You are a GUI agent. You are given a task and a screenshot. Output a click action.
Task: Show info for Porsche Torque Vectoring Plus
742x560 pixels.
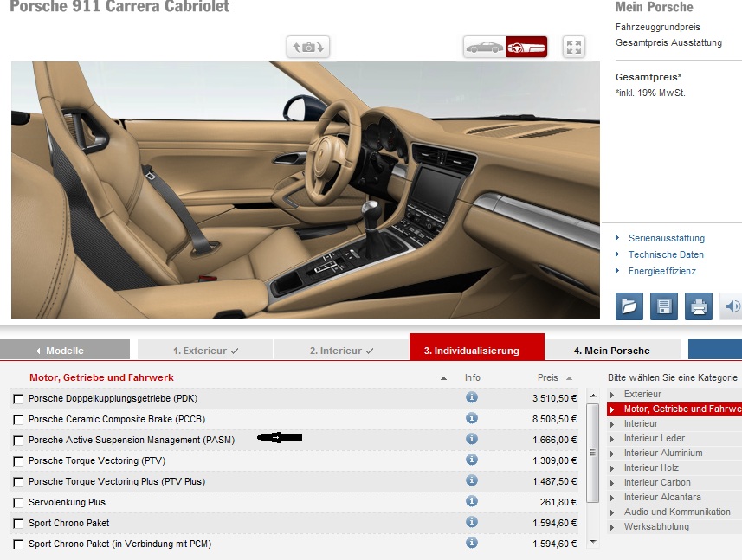(471, 480)
